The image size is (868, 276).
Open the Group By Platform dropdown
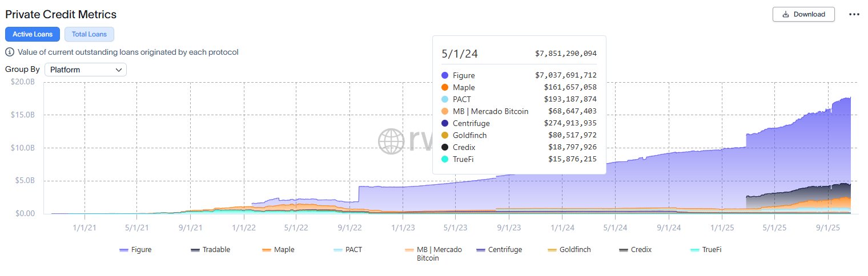click(86, 70)
